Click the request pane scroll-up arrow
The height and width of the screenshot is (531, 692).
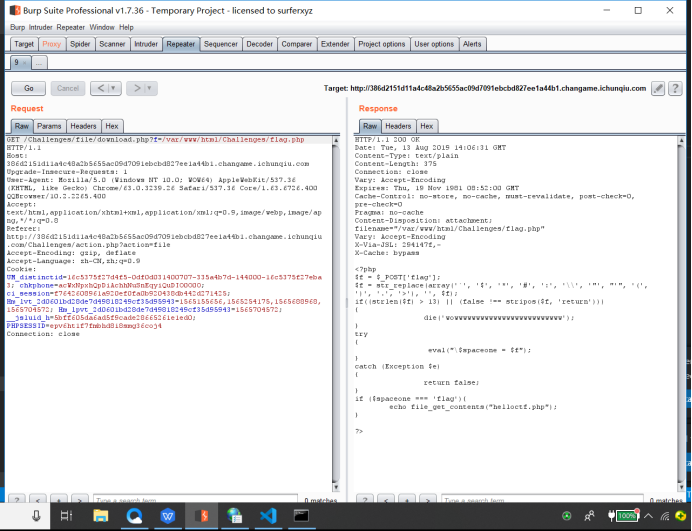(x=335, y=140)
